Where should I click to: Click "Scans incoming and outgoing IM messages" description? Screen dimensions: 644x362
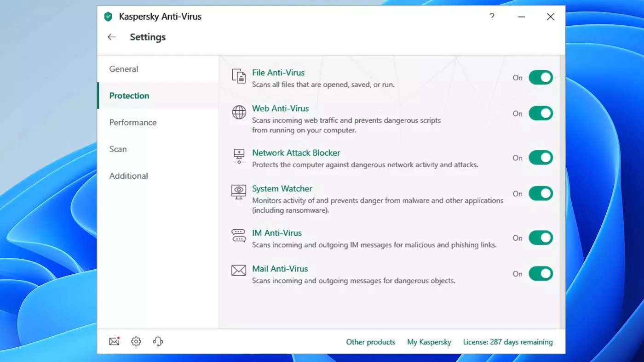[x=374, y=245]
